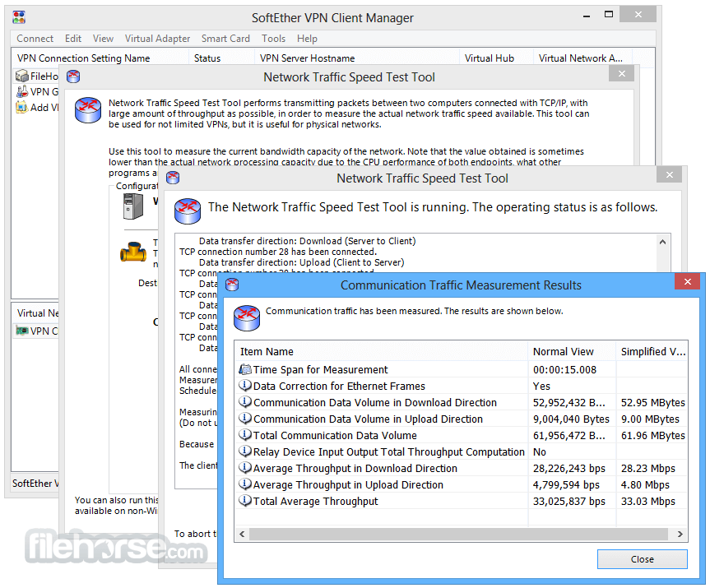Select the 00:00:15.008 time span value

[564, 369]
